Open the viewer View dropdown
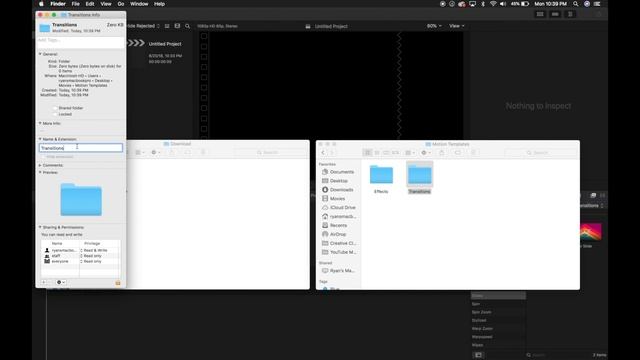 [457, 26]
